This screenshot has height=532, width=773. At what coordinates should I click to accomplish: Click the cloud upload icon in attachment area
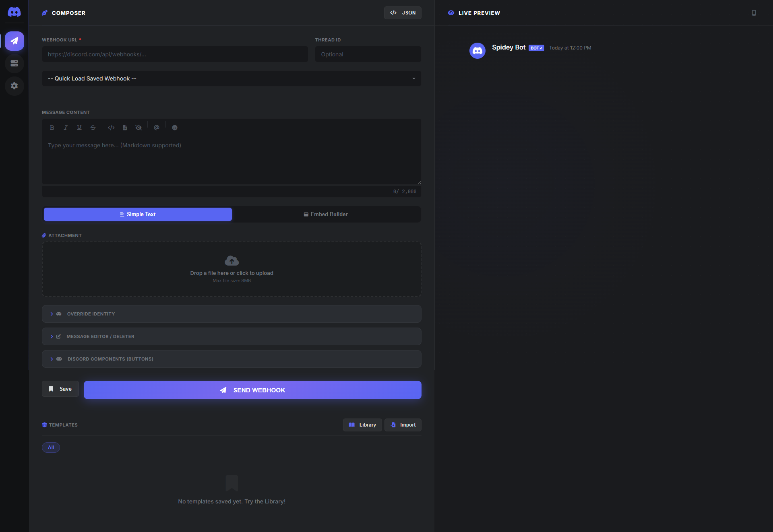click(x=232, y=261)
